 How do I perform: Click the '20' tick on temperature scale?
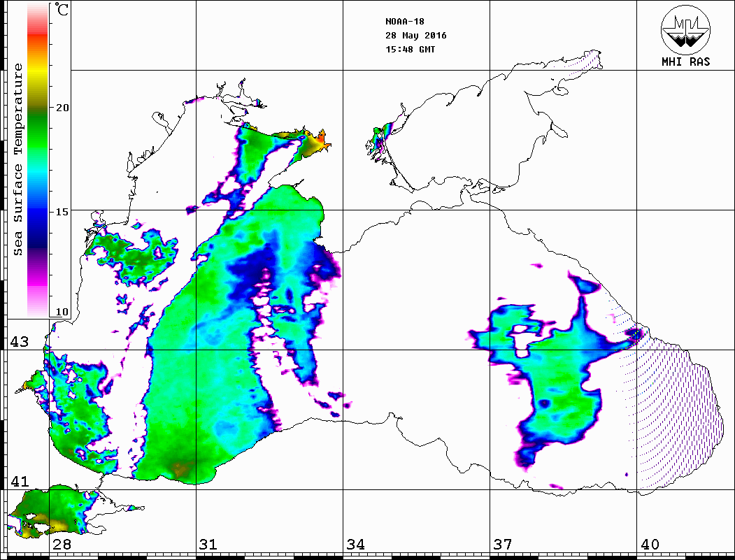point(62,107)
